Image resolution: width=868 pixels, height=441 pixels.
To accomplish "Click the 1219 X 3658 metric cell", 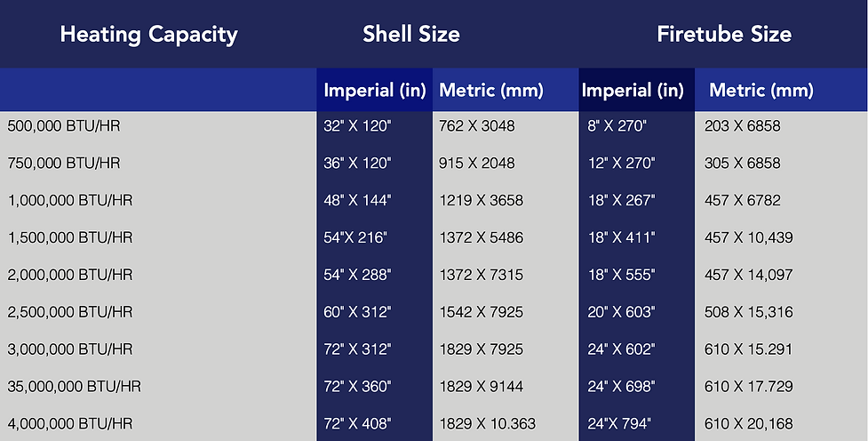I will click(x=481, y=200).
